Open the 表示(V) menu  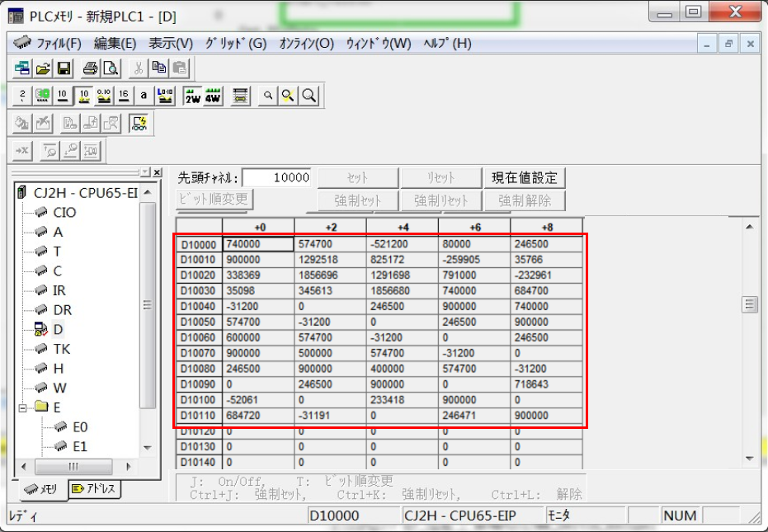tap(171, 43)
